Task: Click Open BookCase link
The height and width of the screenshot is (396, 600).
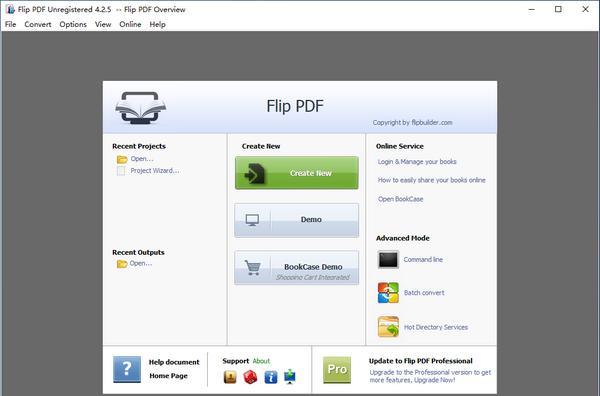Action: 401,199
